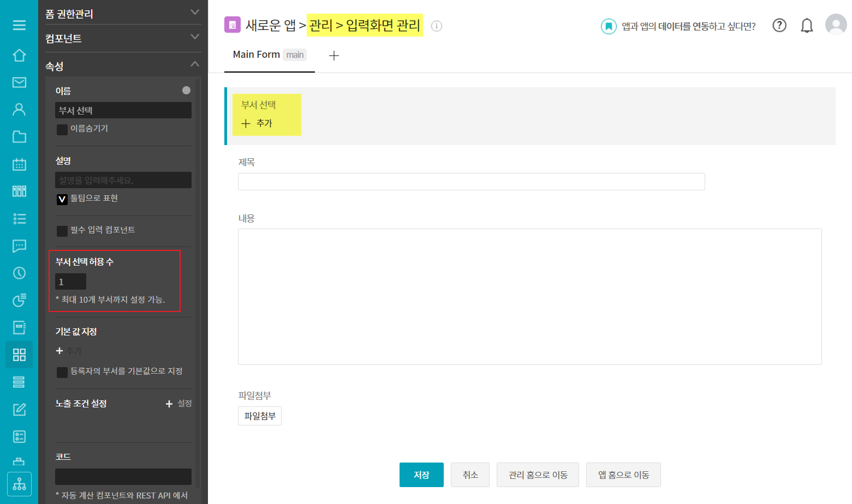Expand the 컴포넌트 section

(x=194, y=37)
